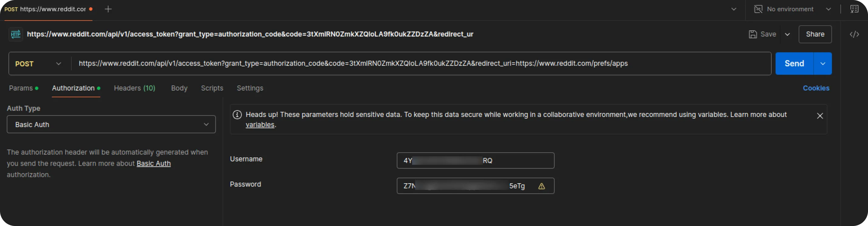Open the Headers (10) tab

135,88
